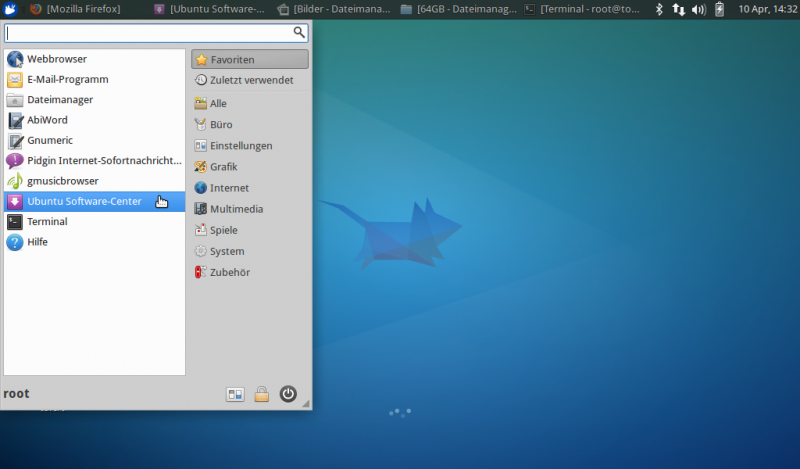This screenshot has height=469, width=800.
Task: Open the Grafik category
Action: coord(250,167)
